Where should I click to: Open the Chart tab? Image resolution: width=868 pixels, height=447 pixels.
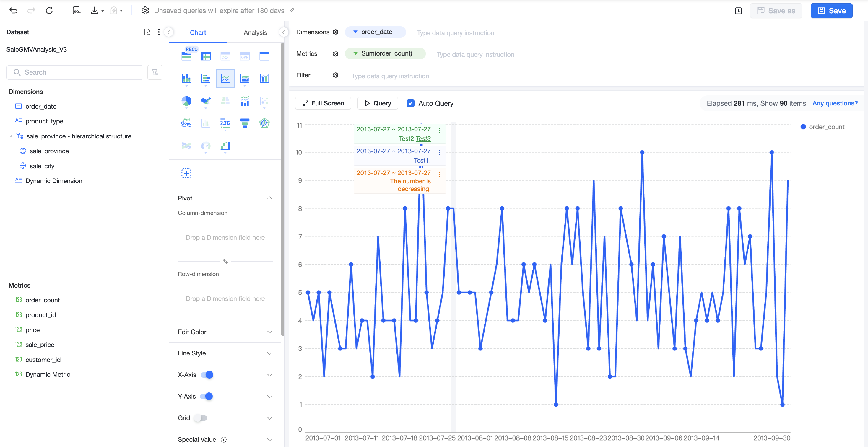(198, 33)
